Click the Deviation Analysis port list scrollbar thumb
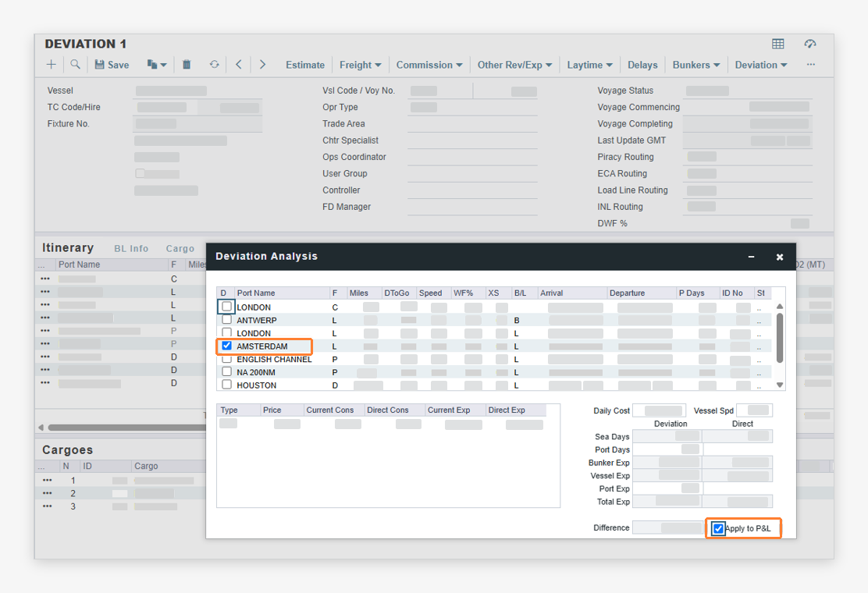868x593 pixels. click(780, 337)
